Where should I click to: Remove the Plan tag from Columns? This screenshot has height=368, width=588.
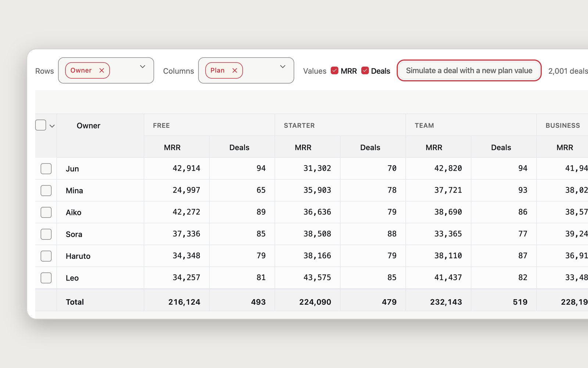click(x=235, y=70)
